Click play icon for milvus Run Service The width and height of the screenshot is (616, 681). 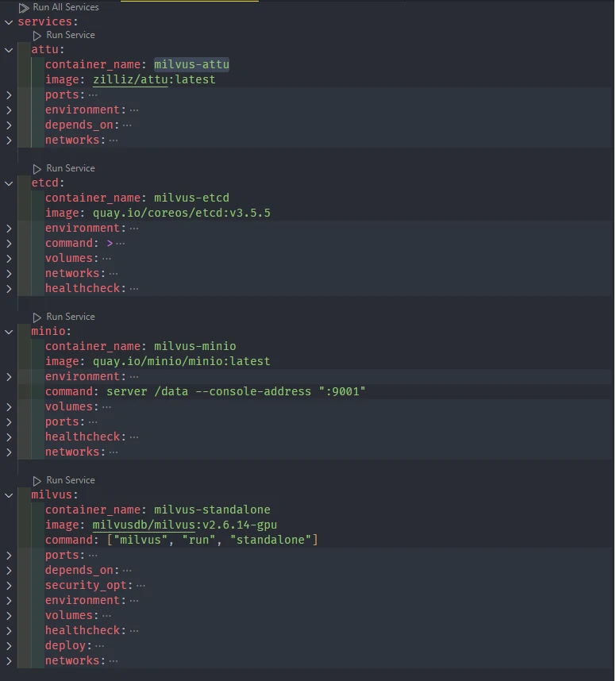pos(37,480)
